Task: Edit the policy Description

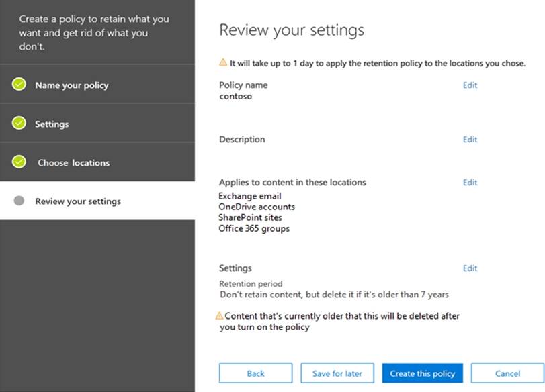Action: coord(470,140)
